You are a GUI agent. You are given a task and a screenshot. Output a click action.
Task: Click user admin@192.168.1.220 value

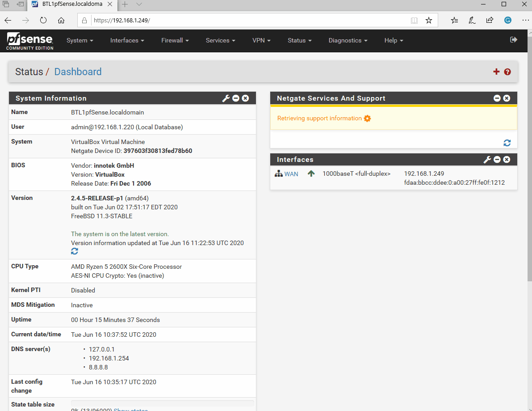[x=127, y=127]
